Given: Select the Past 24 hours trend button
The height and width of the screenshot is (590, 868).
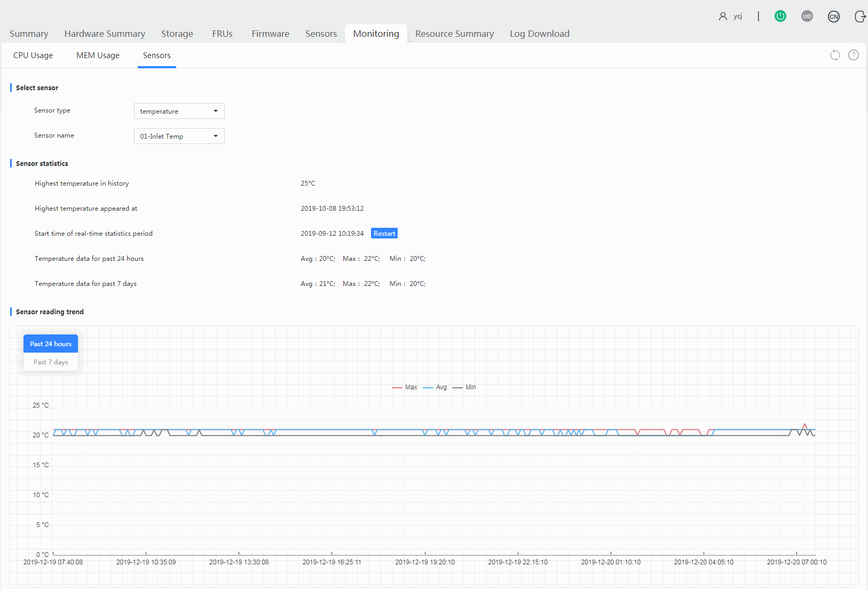Looking at the screenshot, I should click(51, 344).
